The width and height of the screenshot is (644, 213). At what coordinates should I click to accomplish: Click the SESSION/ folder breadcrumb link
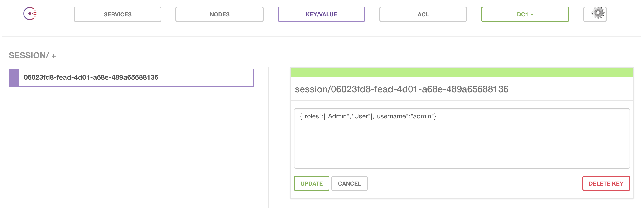29,55
